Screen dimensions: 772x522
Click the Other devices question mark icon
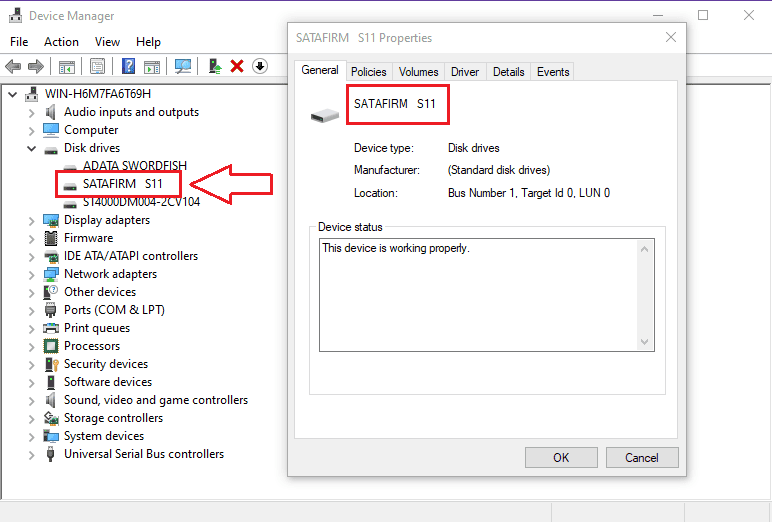[x=51, y=292]
